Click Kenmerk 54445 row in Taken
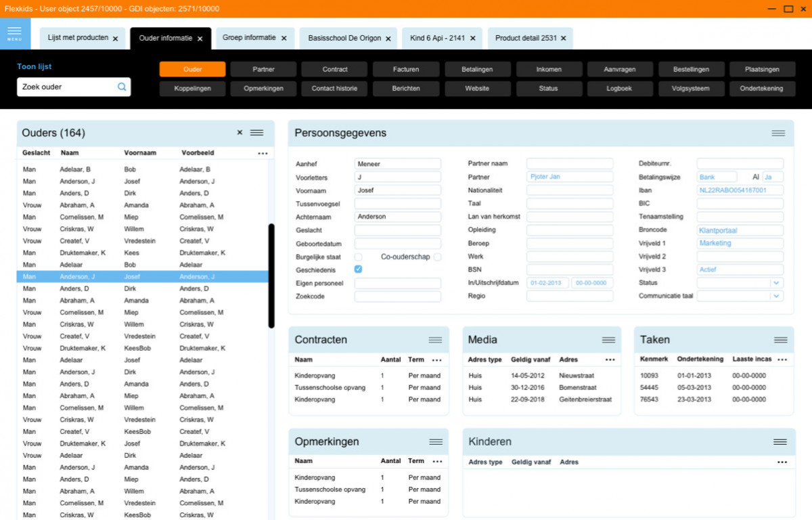This screenshot has width=812, height=520. [x=714, y=388]
